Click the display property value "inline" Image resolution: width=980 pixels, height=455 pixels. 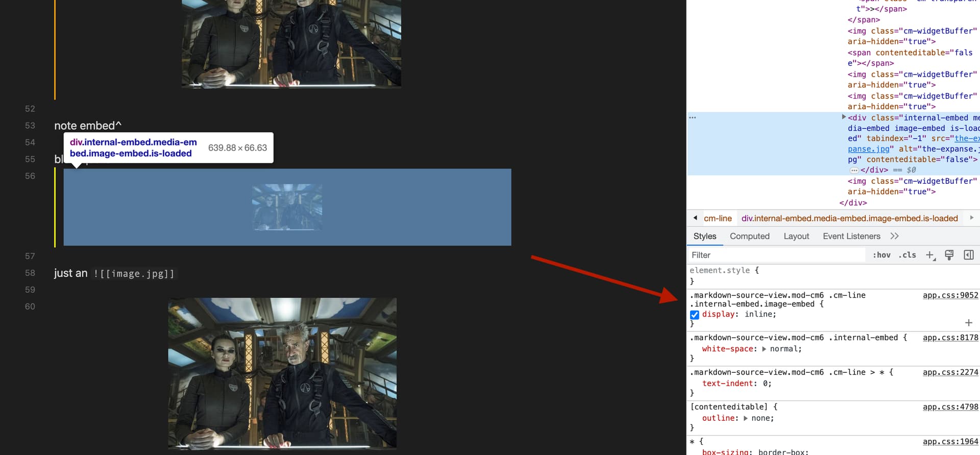(758, 314)
